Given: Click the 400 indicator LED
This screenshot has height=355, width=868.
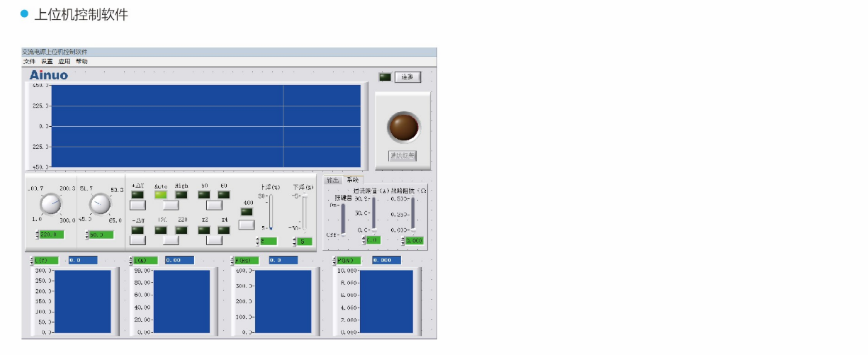Looking at the screenshot, I should pos(247,212).
